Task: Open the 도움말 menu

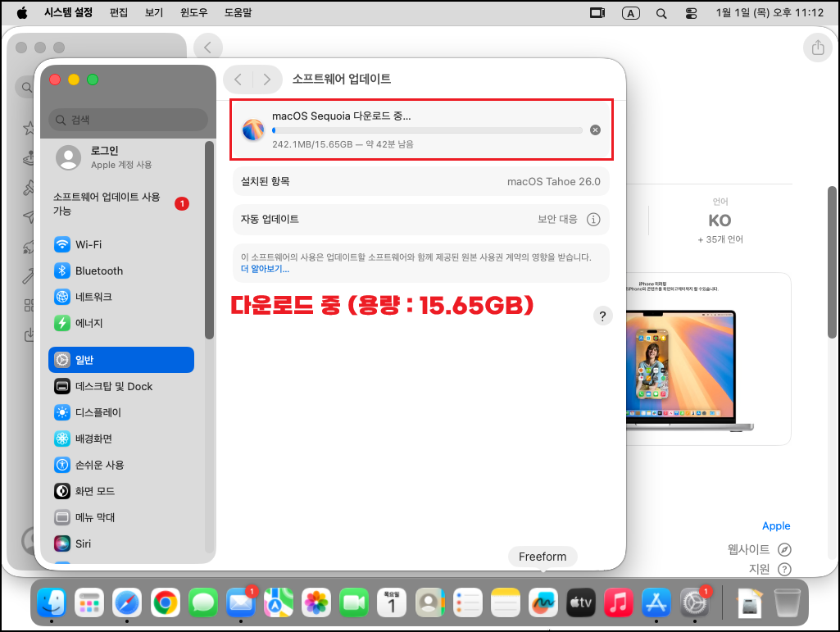Action: [238, 12]
